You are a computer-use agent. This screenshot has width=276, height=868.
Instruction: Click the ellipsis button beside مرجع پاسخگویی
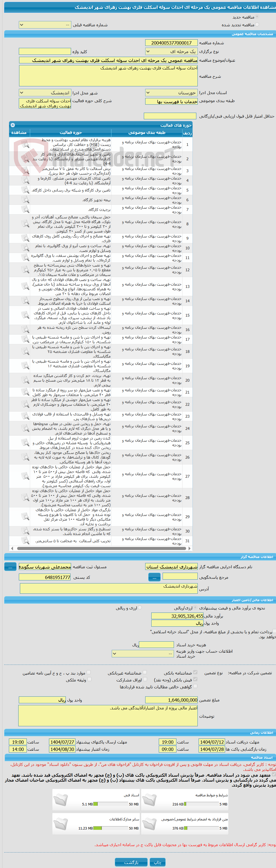(x=154, y=577)
